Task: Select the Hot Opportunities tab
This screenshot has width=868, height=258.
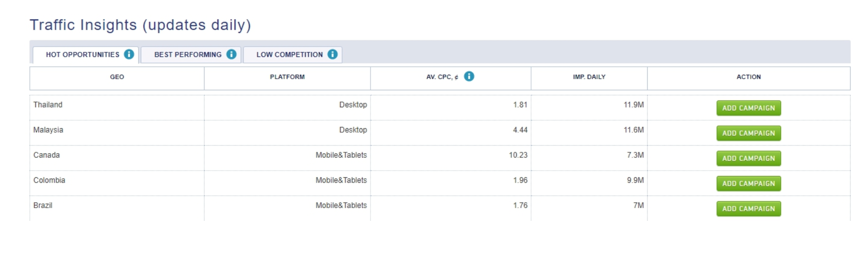Action: pos(82,55)
